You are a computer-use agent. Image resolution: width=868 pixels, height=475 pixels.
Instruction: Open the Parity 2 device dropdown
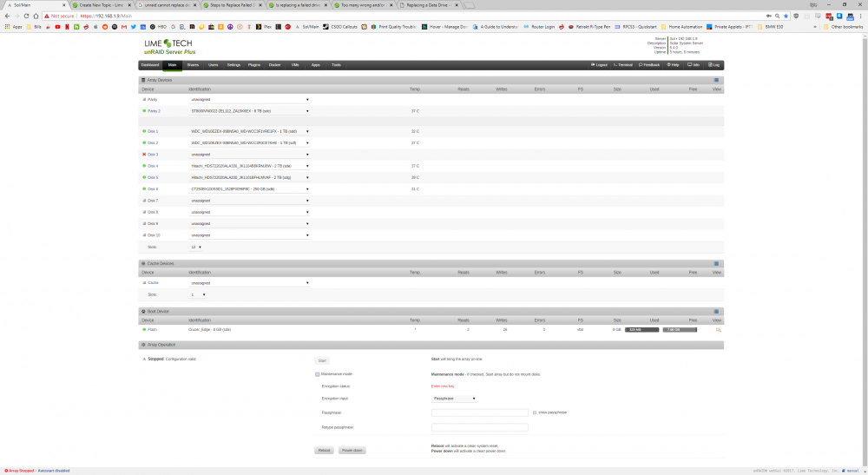[249, 111]
